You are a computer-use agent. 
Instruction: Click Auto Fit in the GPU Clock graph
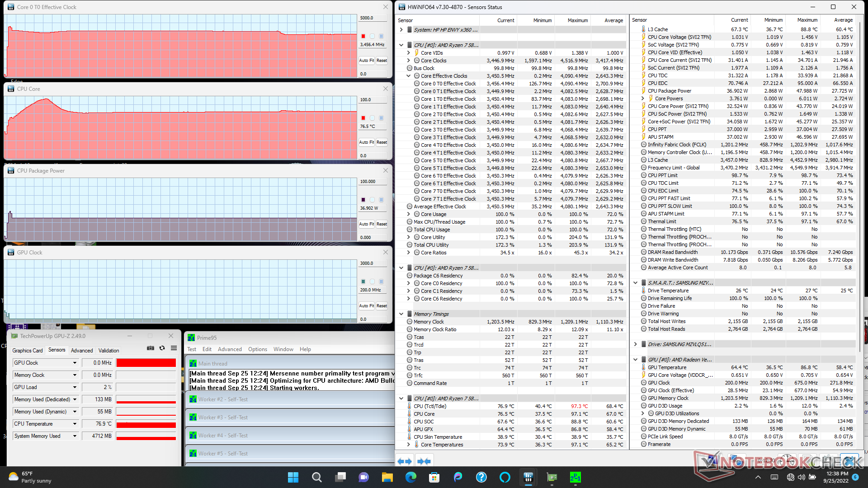point(367,306)
